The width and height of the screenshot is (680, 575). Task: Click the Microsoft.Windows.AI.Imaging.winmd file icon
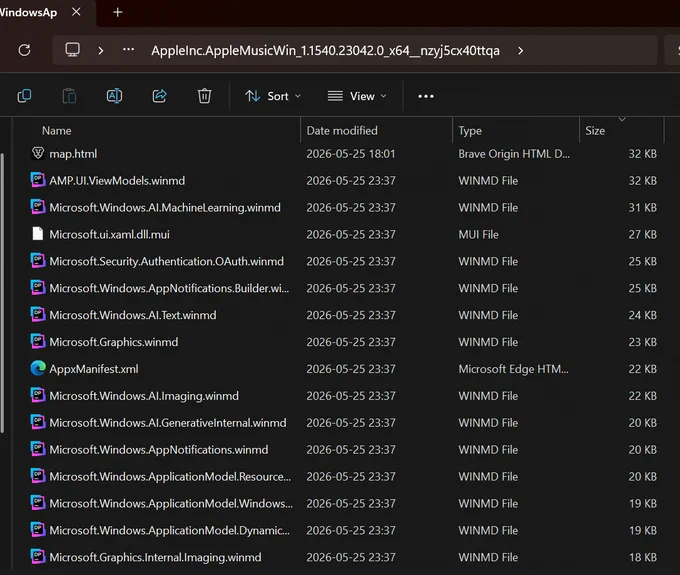coord(38,395)
